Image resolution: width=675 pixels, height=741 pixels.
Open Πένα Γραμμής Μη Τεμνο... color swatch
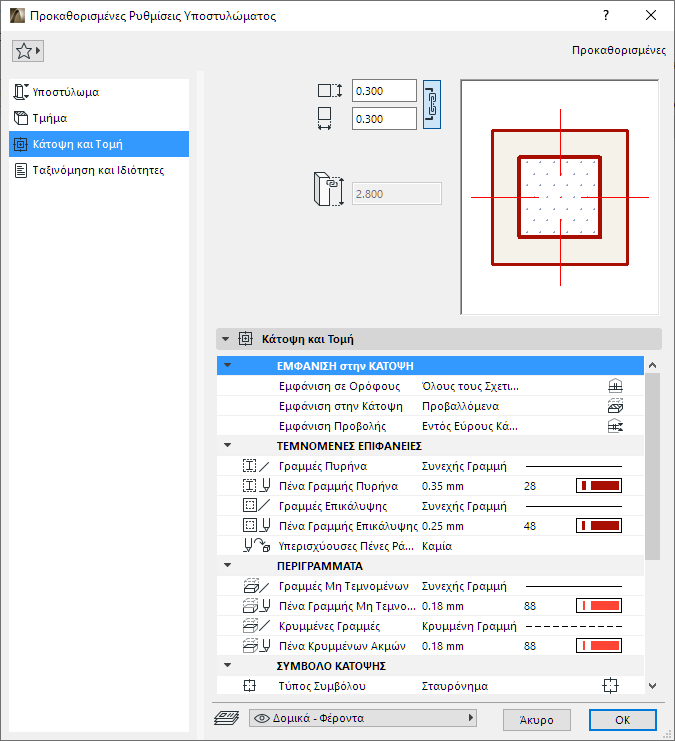599,606
